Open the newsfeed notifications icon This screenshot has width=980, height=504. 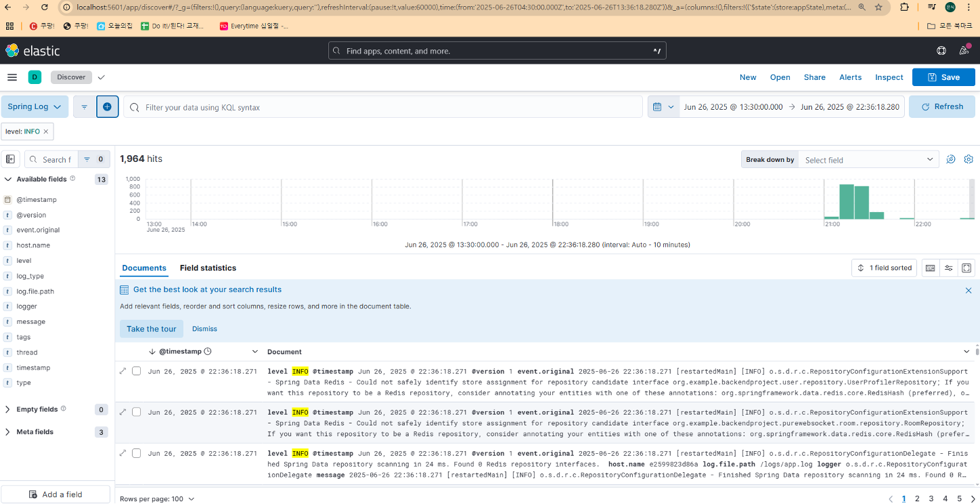[x=964, y=51]
